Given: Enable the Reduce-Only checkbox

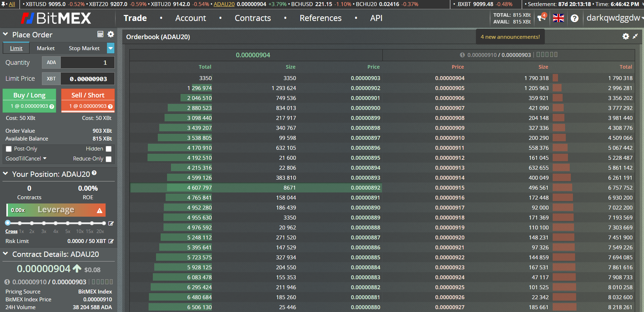Looking at the screenshot, I should click(x=109, y=159).
